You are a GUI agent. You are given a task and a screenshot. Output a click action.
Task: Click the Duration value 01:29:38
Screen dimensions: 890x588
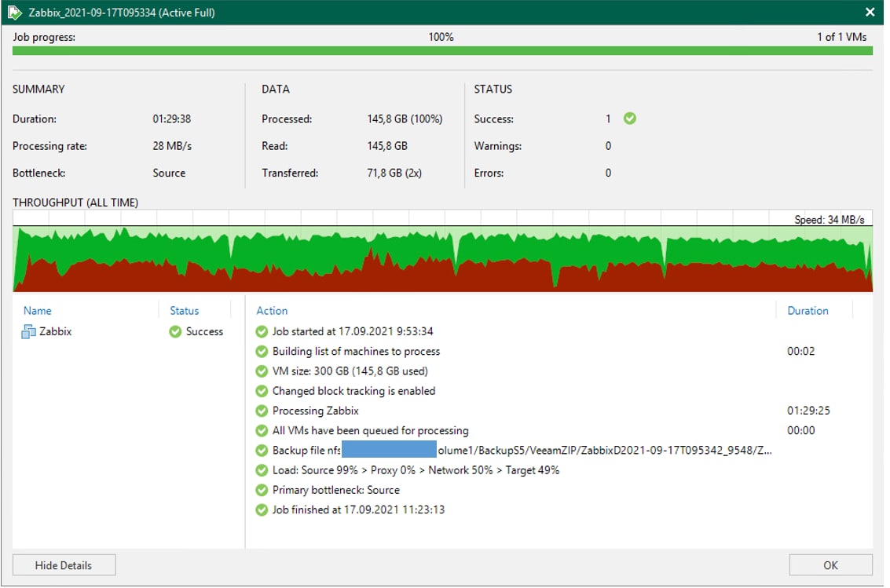pyautogui.click(x=173, y=119)
